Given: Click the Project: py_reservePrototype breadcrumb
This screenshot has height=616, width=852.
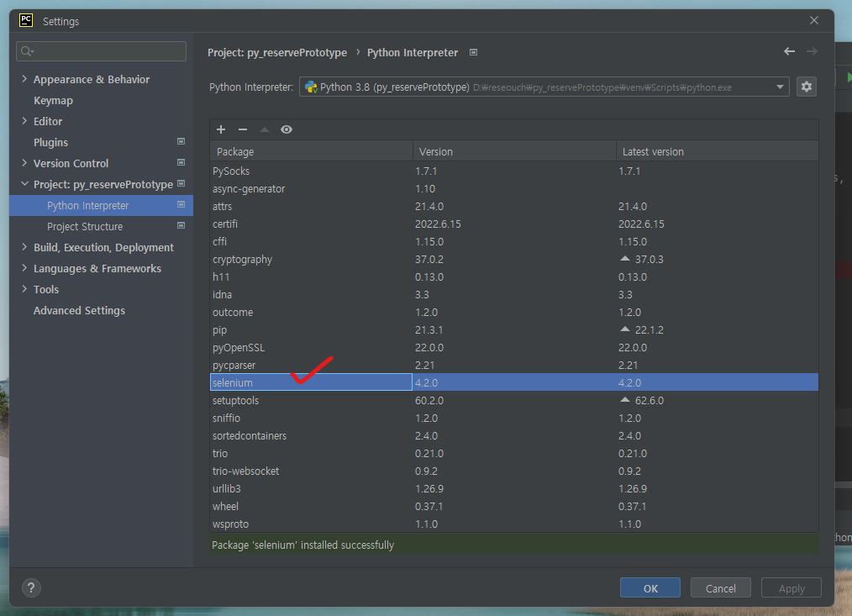Looking at the screenshot, I should coord(277,53).
